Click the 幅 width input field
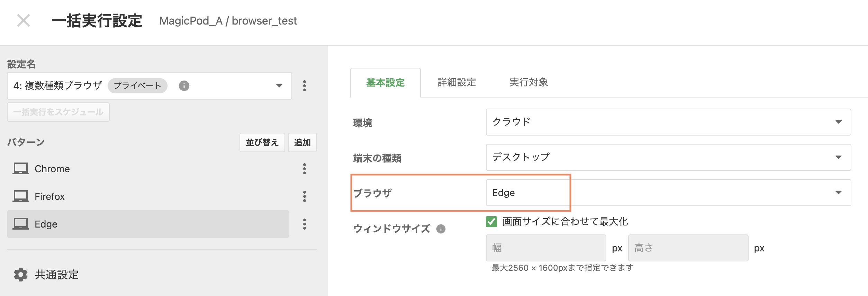 coord(546,248)
